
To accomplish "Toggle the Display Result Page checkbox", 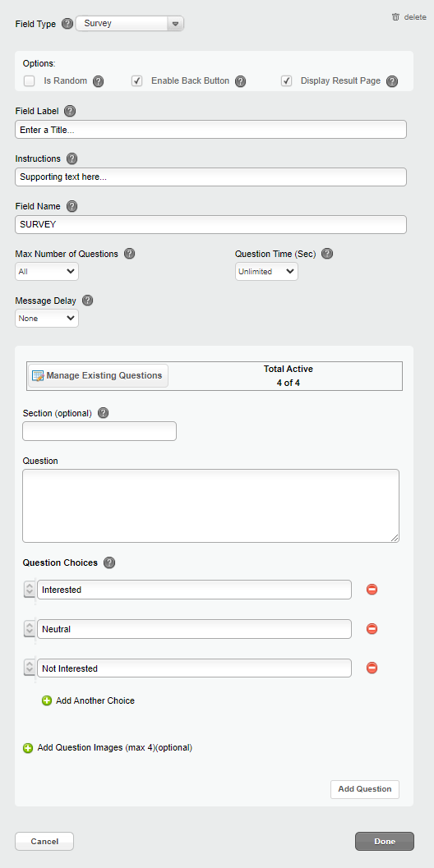I will click(287, 80).
